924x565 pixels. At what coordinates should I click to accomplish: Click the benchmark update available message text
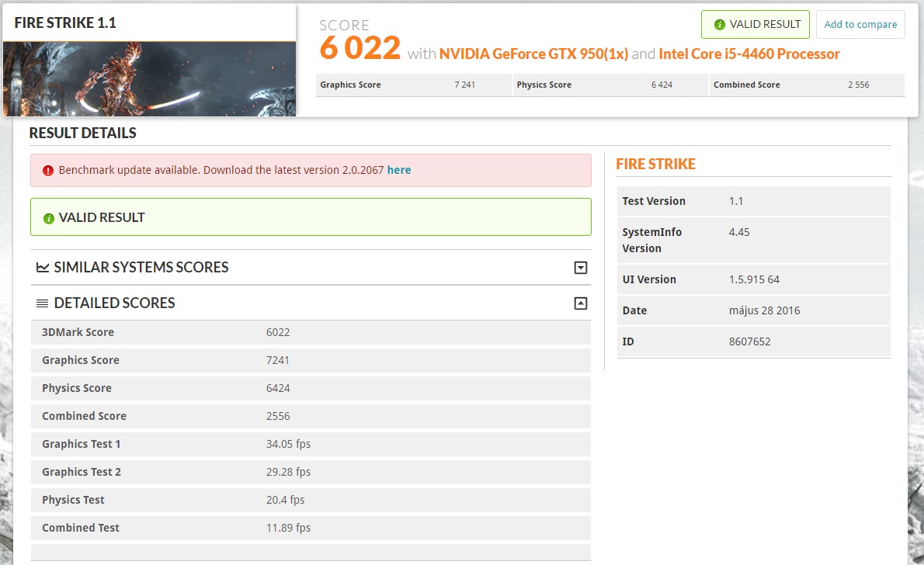tap(221, 170)
